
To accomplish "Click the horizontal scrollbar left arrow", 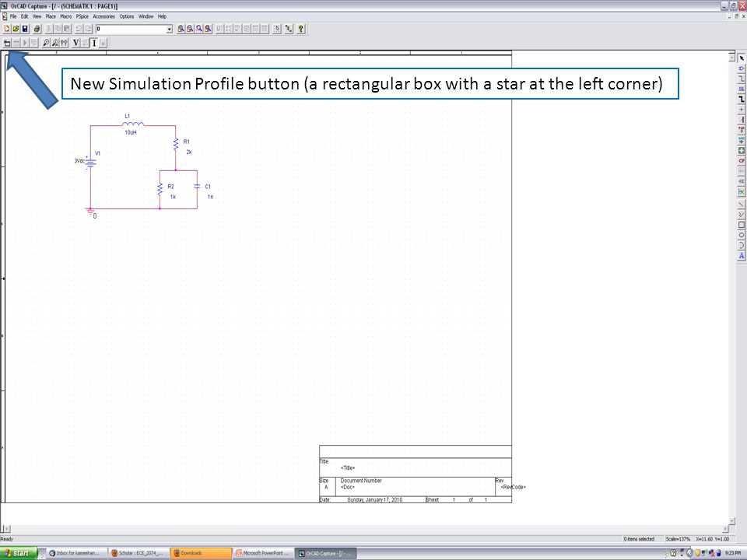I will click(x=5, y=529).
